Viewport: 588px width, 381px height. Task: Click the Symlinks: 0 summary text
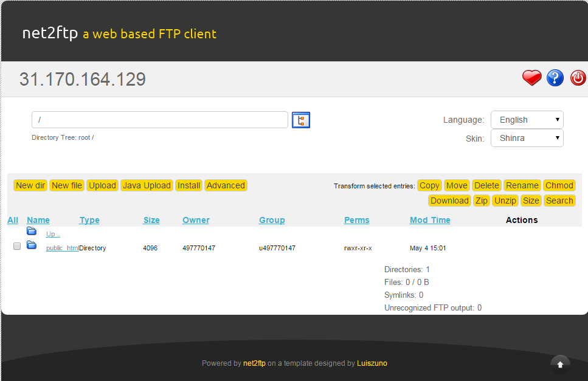click(x=404, y=295)
